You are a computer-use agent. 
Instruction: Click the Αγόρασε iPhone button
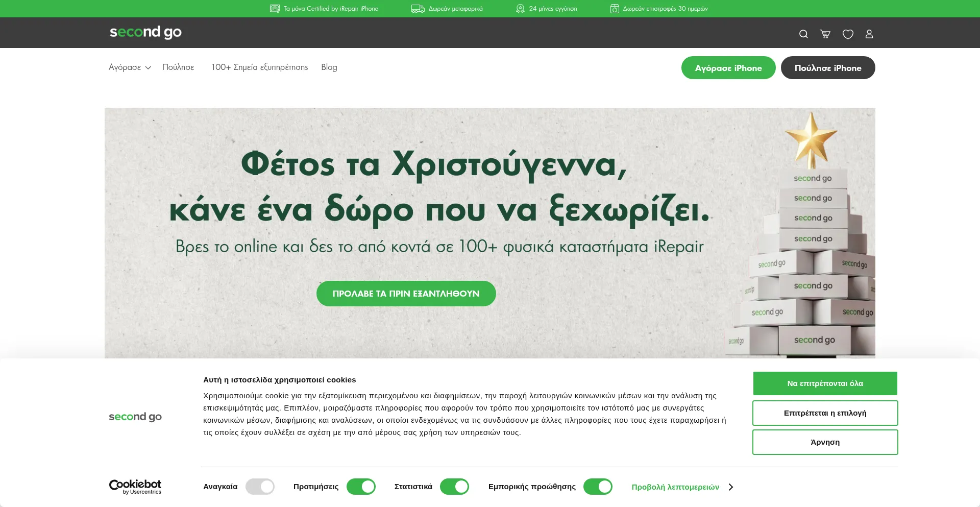pyautogui.click(x=728, y=67)
